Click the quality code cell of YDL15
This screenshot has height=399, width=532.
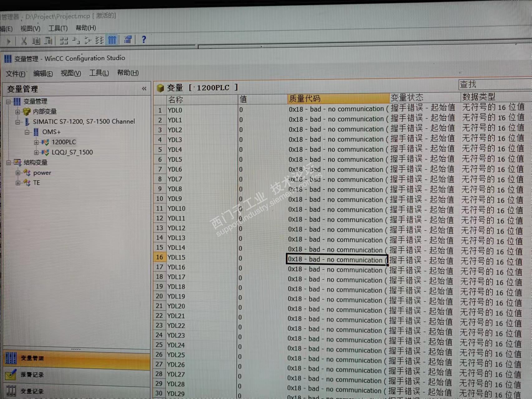(x=337, y=260)
